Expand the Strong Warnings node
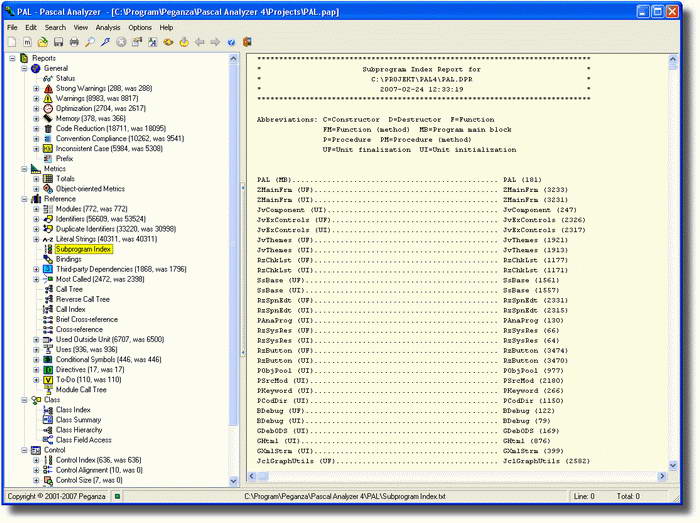700x523 pixels. (36, 88)
